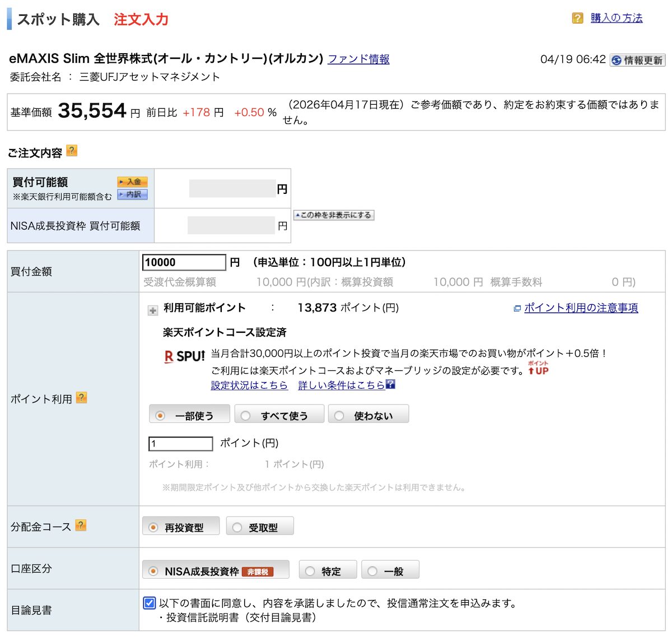The image size is (672, 637).
Task: Click blue question icon after 詳しい条件はこちら
Action: 390,385
